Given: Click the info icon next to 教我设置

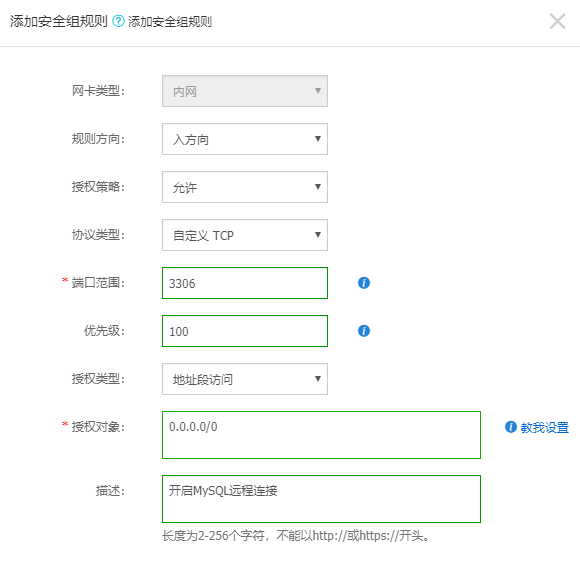Looking at the screenshot, I should (x=511, y=427).
